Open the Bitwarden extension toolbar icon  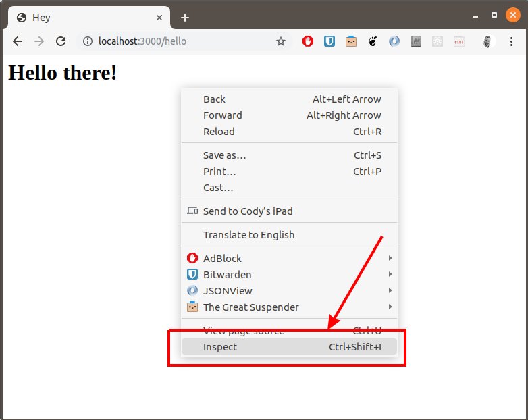(x=329, y=41)
